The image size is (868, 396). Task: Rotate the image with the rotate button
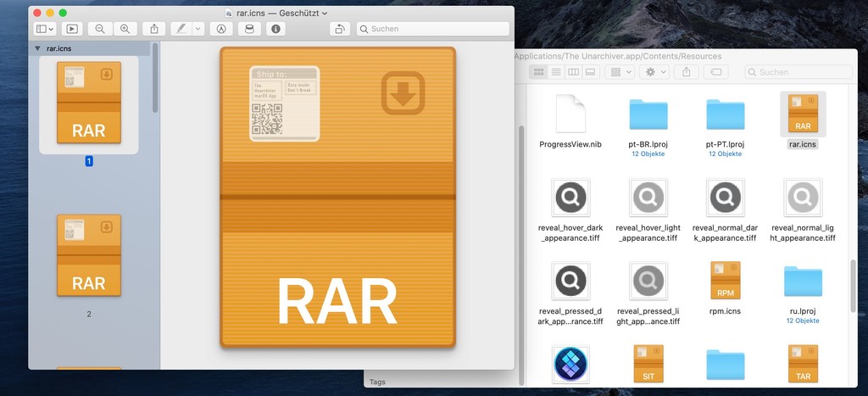pyautogui.click(x=340, y=29)
